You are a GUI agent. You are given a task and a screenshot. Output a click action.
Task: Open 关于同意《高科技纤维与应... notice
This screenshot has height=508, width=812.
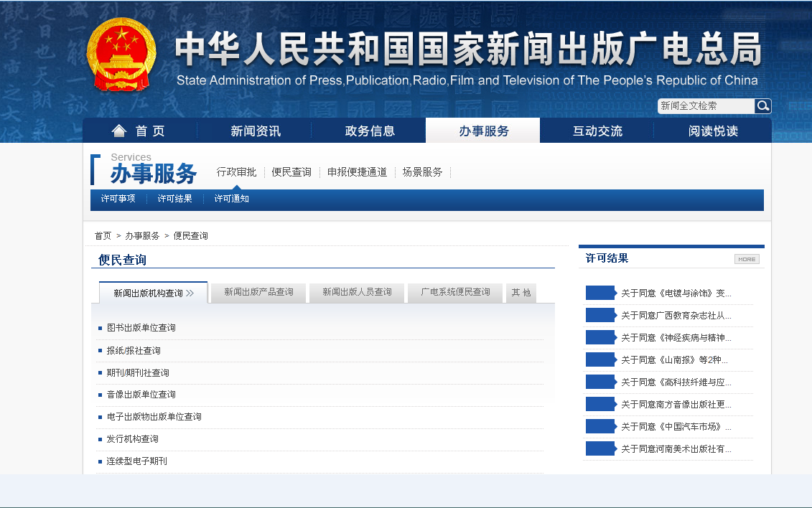(x=676, y=382)
